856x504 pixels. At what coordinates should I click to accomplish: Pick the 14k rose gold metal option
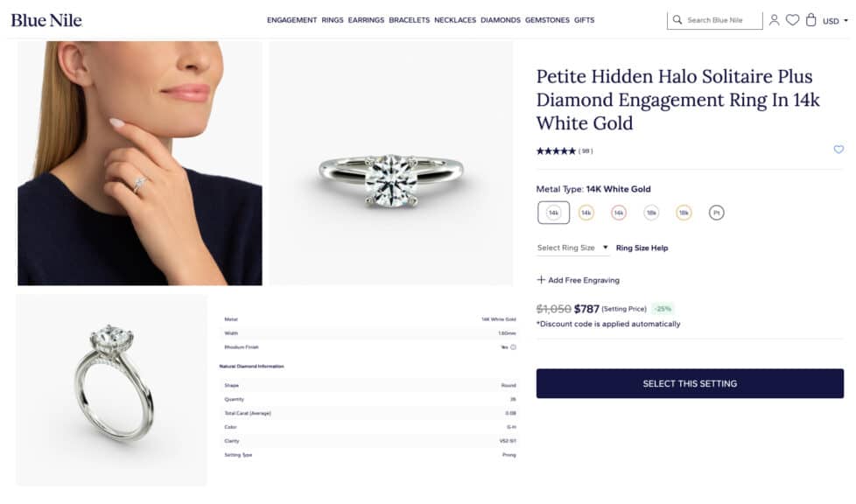point(619,213)
